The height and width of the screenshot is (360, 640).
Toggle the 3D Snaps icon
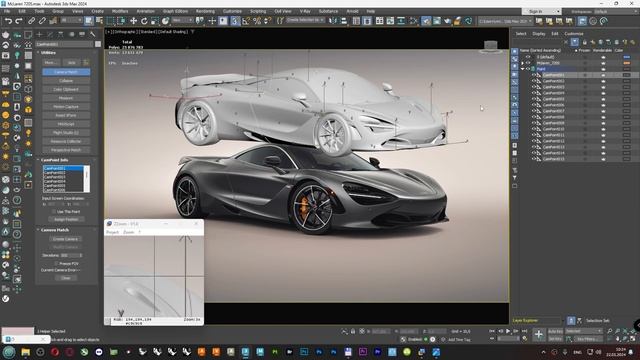tap(235, 21)
